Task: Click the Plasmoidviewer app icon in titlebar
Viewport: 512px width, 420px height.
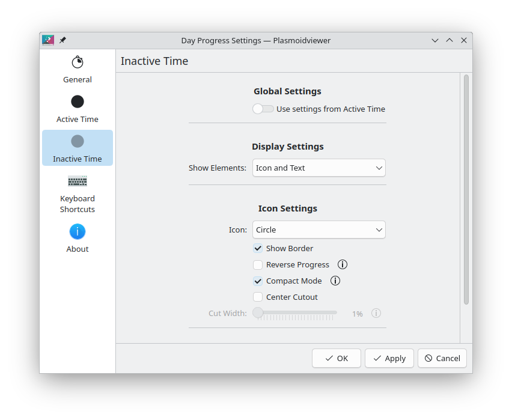Action: pyautogui.click(x=48, y=40)
